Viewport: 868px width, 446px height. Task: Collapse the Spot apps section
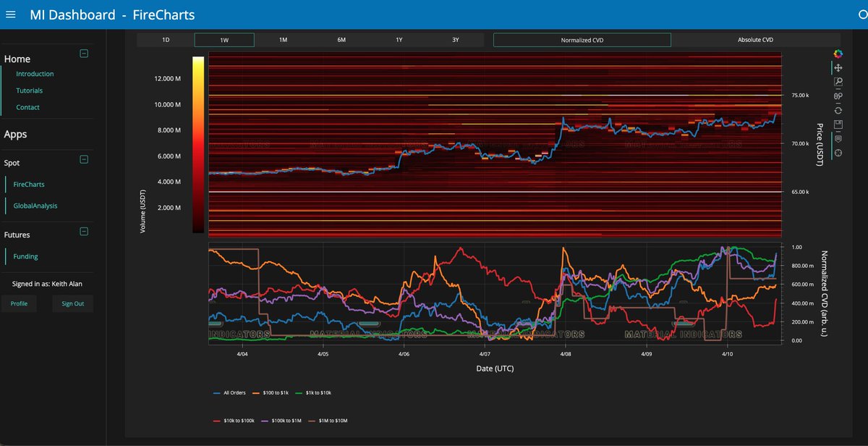(x=84, y=159)
